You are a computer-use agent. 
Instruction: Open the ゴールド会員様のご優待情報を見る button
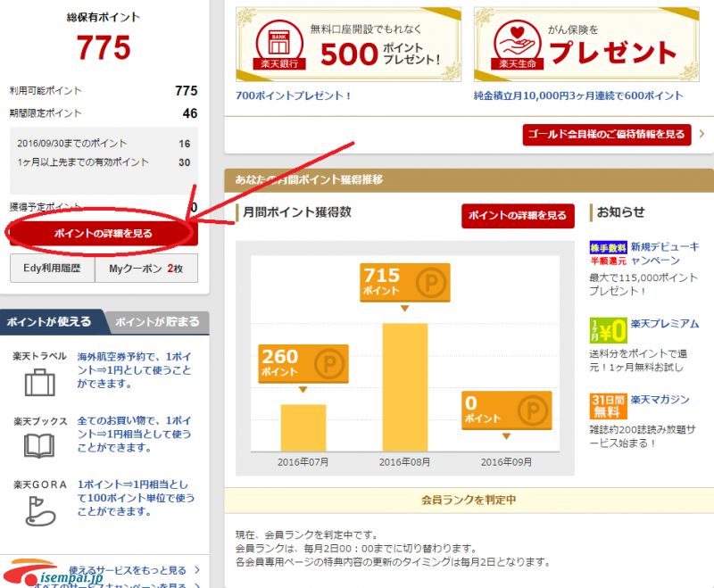point(607,135)
